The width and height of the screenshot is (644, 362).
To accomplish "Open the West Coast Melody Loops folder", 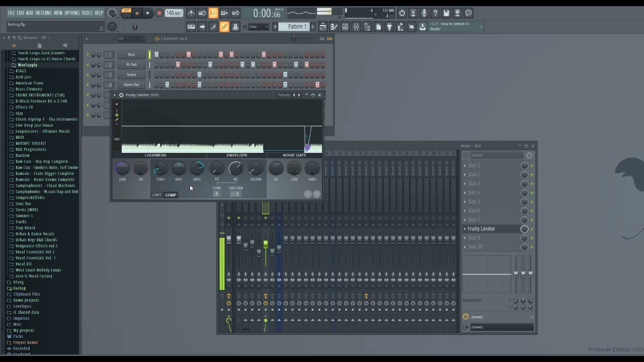I will pyautogui.click(x=38, y=270).
